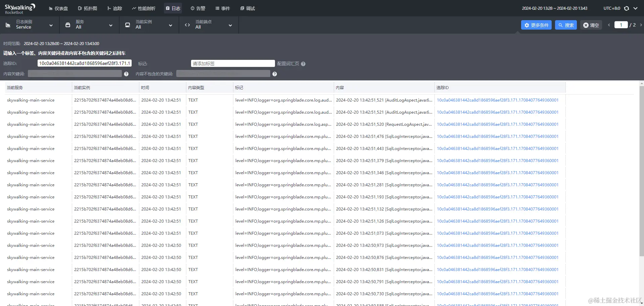Screen dimensions: 644x306
Task: Click the 13:42:50,876 SqlLogInterceptor content cell
Action: coord(384,258)
